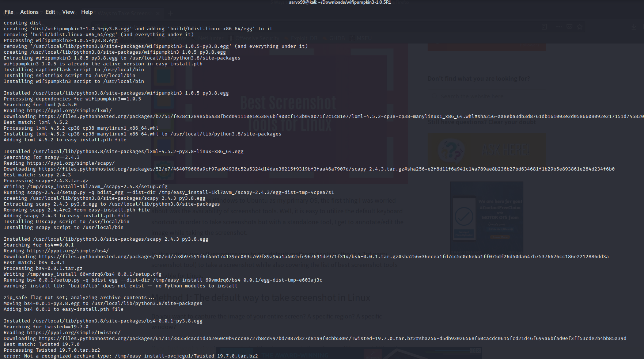Click the 'Best match: scapy 2.4.3' line
644x359 pixels.
(x=37, y=175)
